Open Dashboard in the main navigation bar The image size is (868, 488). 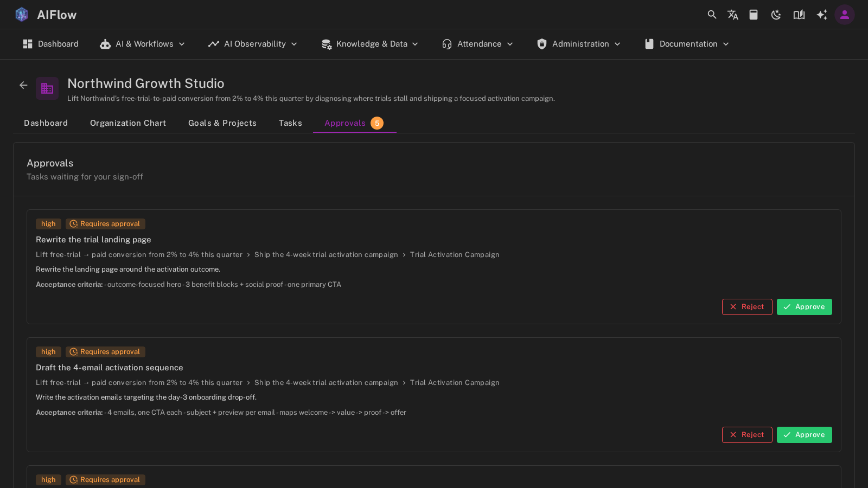tap(50, 44)
